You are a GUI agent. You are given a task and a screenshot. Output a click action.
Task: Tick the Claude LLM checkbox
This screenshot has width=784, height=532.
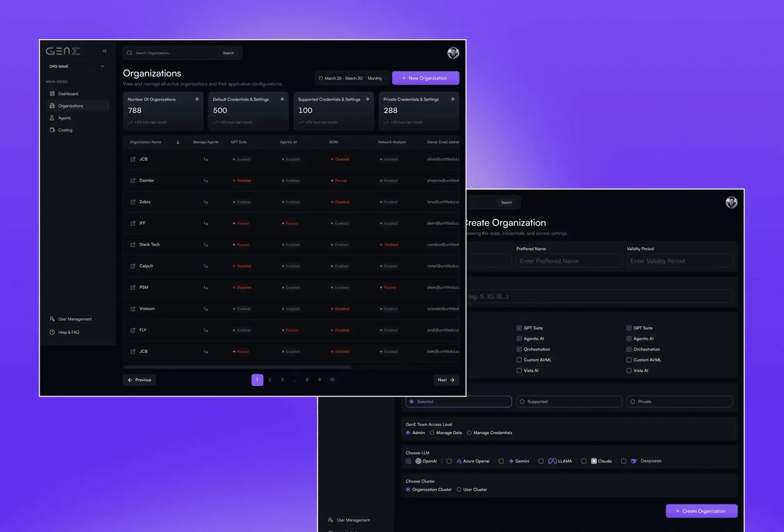(584, 461)
